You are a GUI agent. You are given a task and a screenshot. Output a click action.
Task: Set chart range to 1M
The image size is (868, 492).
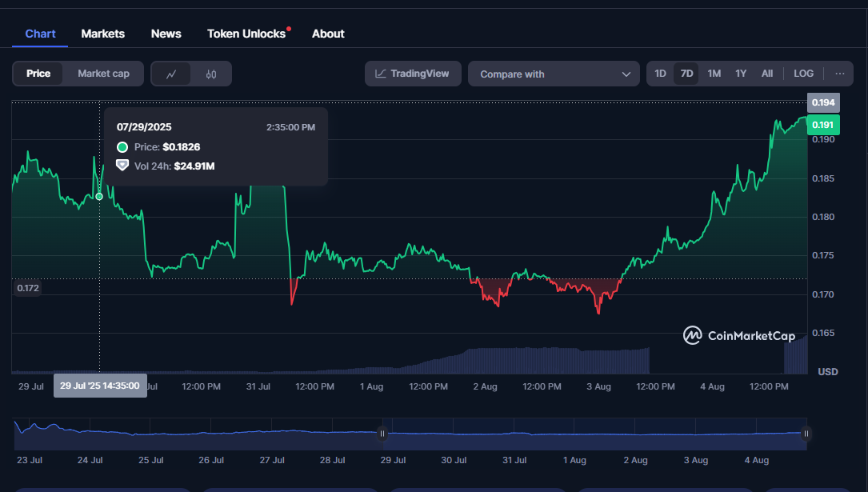point(714,74)
